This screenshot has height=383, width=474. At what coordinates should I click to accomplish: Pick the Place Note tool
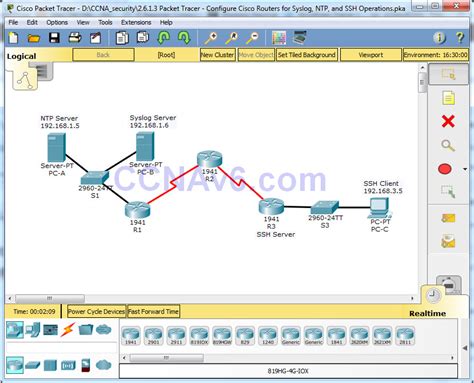pyautogui.click(x=448, y=98)
